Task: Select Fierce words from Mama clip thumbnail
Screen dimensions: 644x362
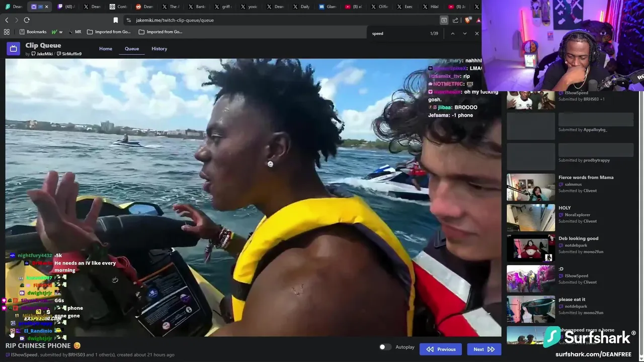Action: [531, 187]
